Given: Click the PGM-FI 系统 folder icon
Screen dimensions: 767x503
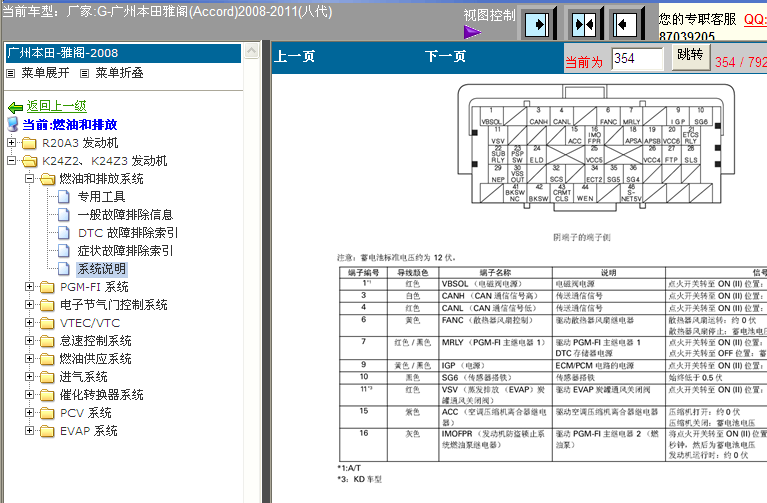Looking at the screenshot, I should point(47,287).
